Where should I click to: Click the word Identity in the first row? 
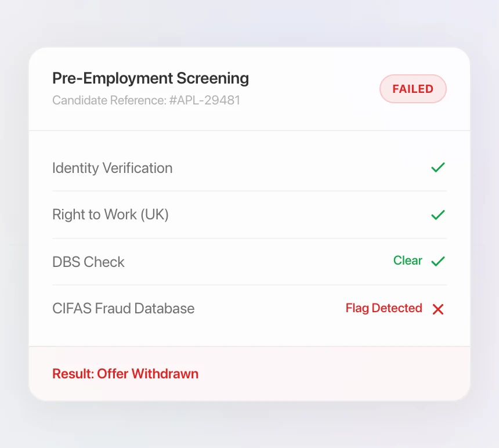(75, 168)
